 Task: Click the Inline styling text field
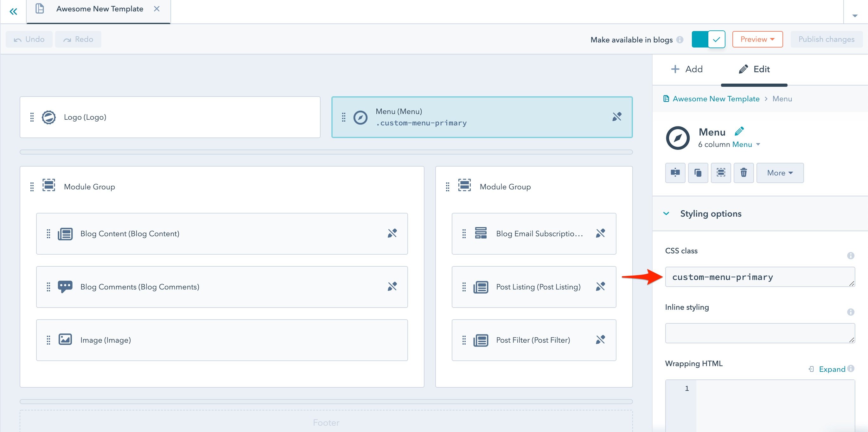pos(760,333)
